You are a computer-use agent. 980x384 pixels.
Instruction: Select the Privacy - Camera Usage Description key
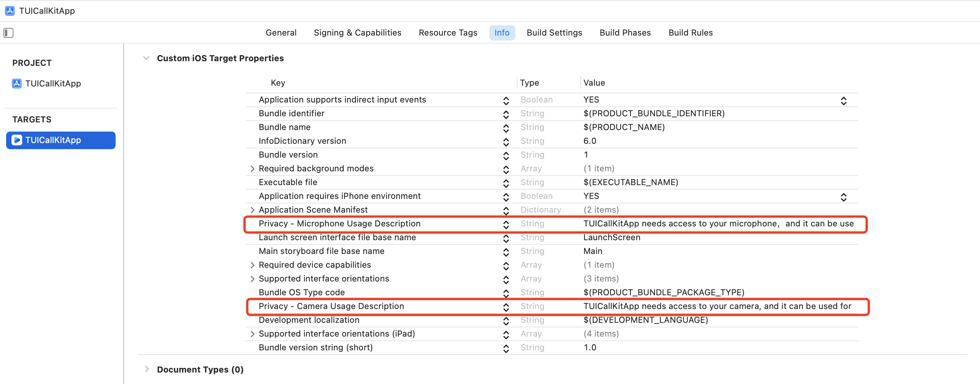point(332,306)
